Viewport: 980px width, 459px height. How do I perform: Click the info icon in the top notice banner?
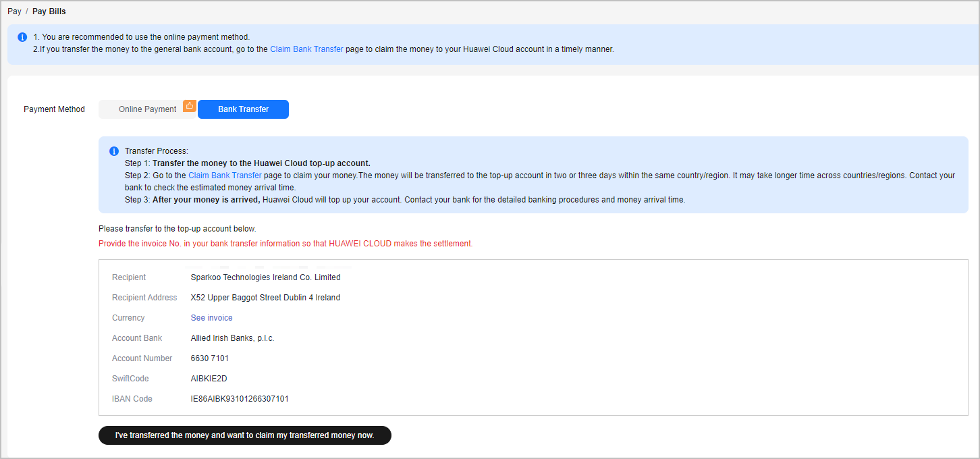(22, 37)
